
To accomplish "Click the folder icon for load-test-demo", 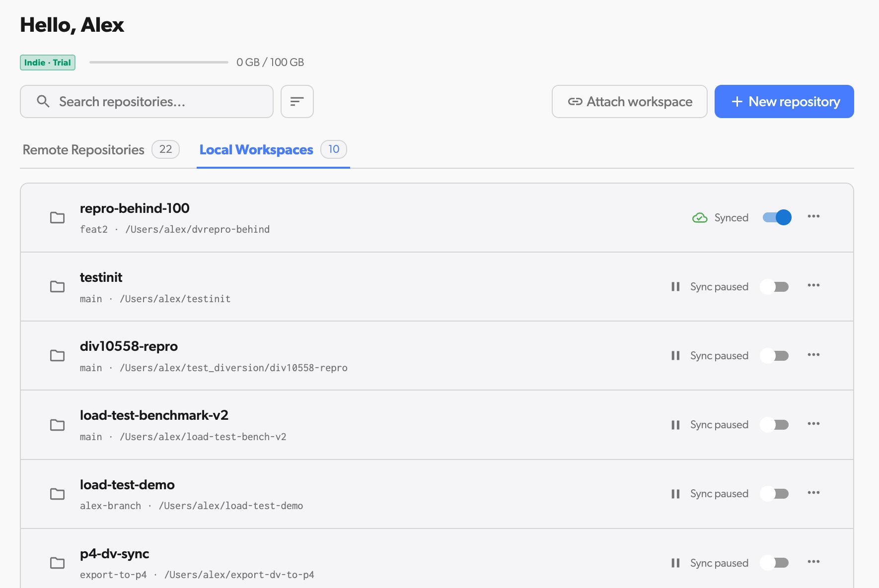I will [x=57, y=494].
